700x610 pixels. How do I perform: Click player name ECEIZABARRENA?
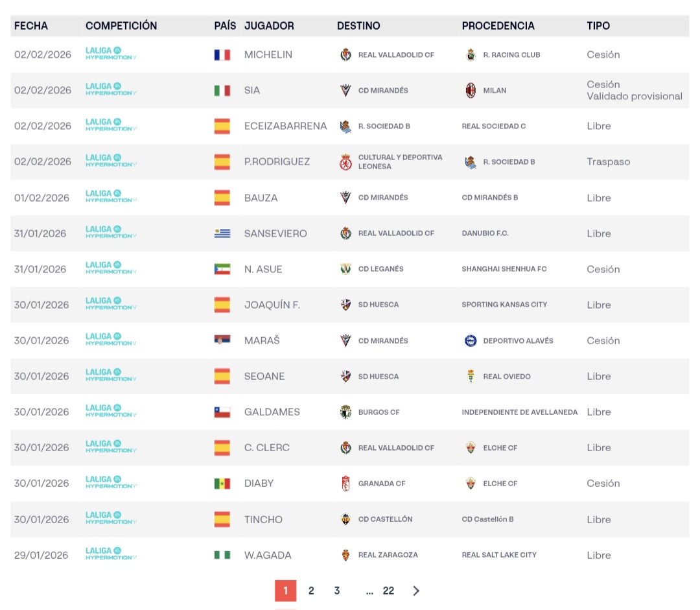pos(285,126)
